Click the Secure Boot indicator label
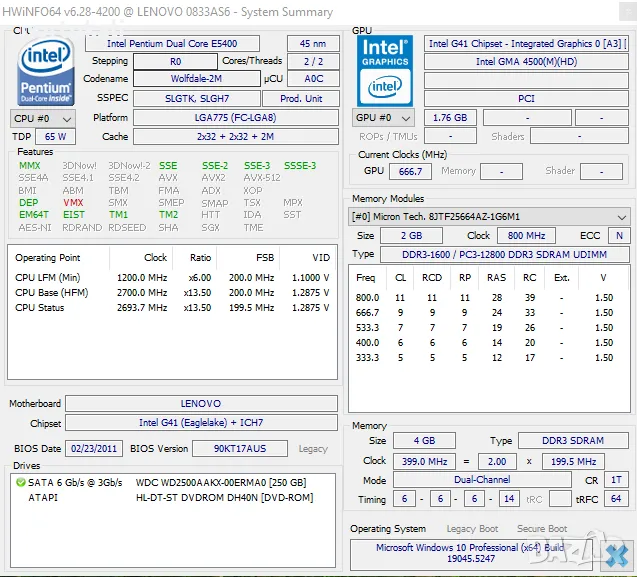 coord(542,528)
